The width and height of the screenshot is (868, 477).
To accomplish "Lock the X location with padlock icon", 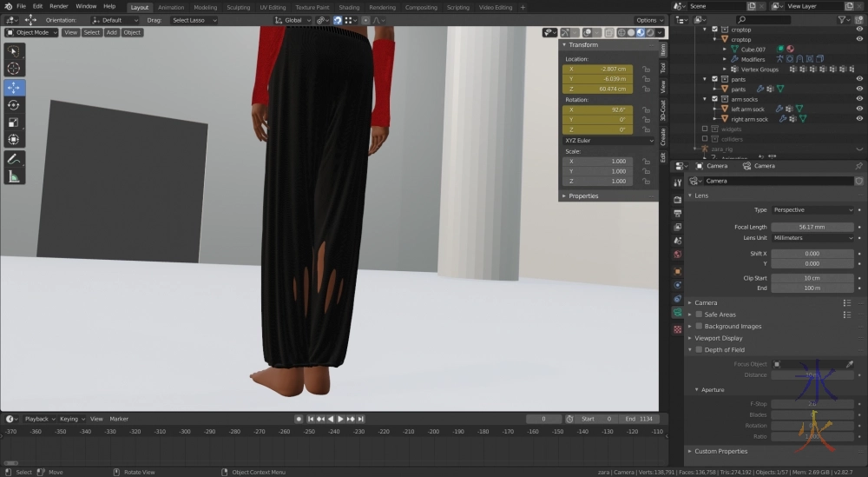I will (646, 69).
